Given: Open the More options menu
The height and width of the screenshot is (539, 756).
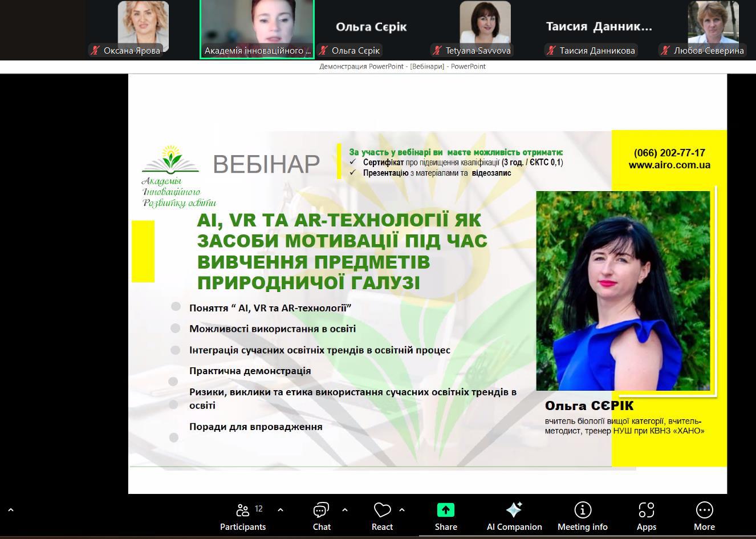Looking at the screenshot, I should 704,516.
